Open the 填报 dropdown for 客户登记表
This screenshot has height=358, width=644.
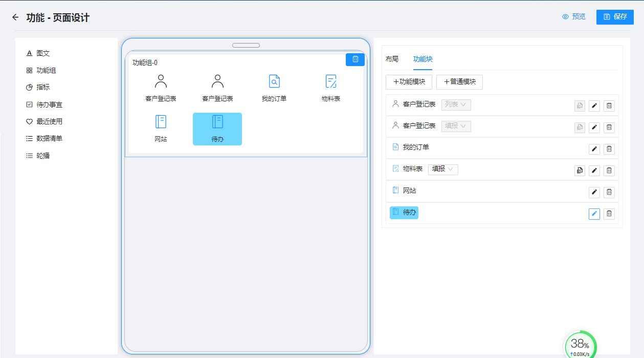pyautogui.click(x=456, y=126)
